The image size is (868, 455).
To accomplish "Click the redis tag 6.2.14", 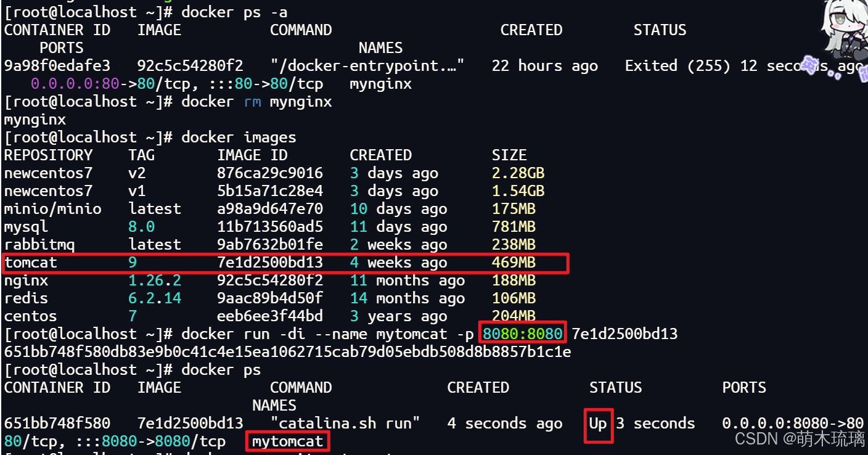I will tap(155, 298).
